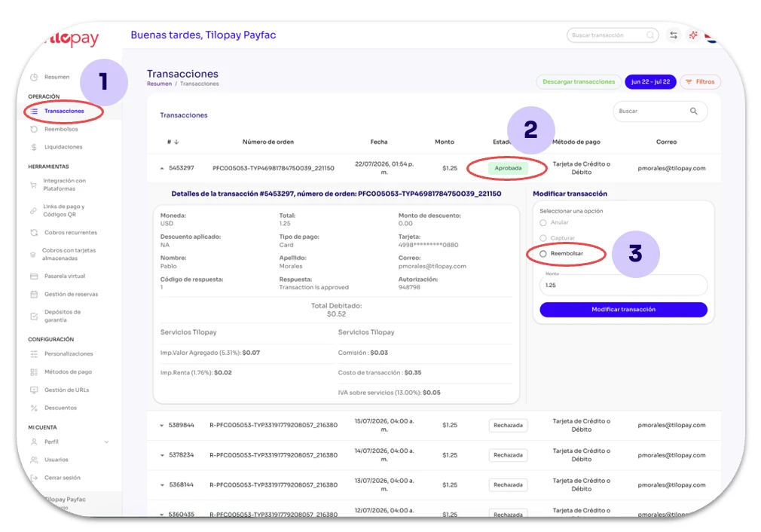Click the Personalizaciones sliders icon
Viewport: 761px width, 532px height.
[x=34, y=354]
